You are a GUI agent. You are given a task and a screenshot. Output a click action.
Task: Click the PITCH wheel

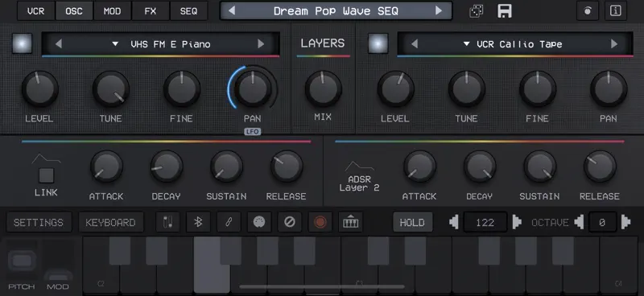click(23, 261)
